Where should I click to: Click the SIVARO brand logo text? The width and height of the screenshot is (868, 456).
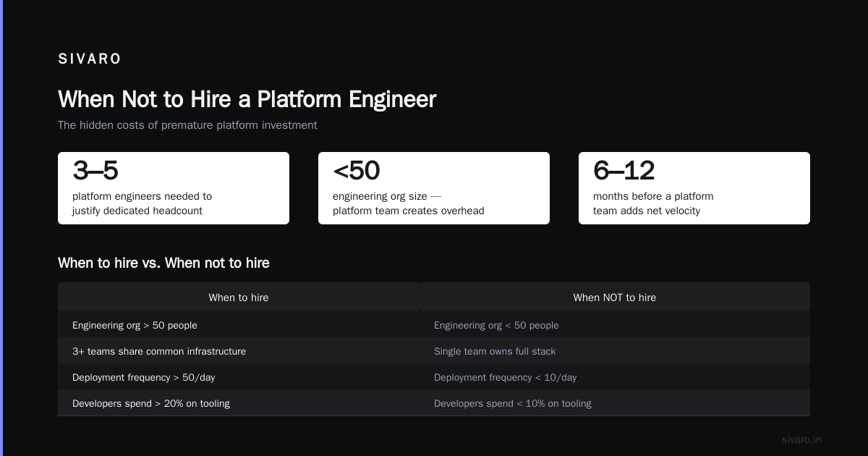click(90, 59)
